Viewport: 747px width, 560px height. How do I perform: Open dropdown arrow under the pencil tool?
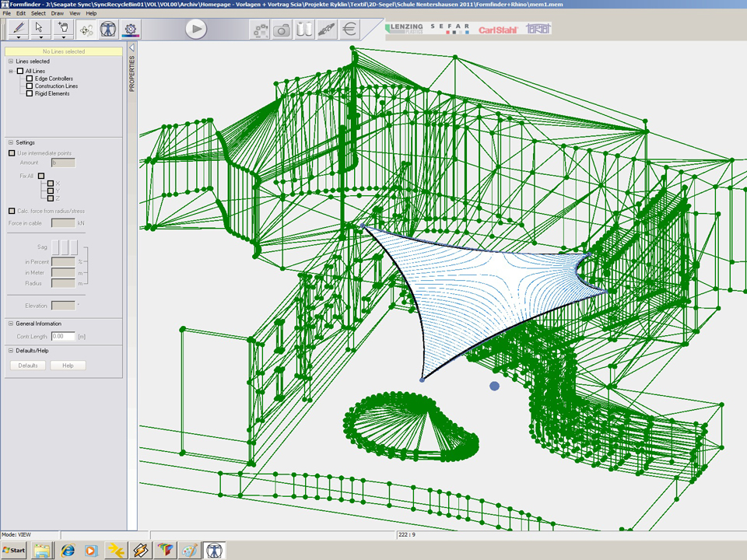tap(17, 37)
